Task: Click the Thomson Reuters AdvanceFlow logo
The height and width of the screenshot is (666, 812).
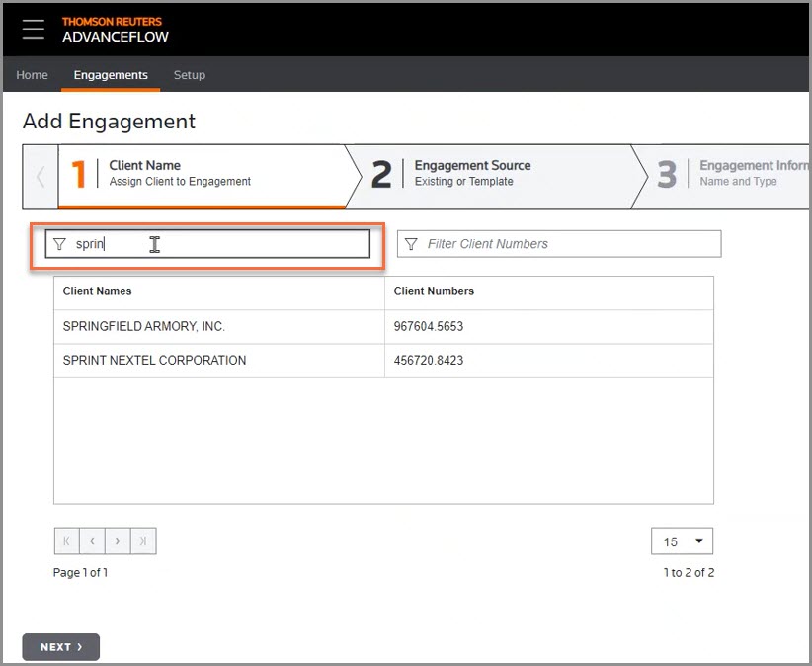Action: (115, 30)
